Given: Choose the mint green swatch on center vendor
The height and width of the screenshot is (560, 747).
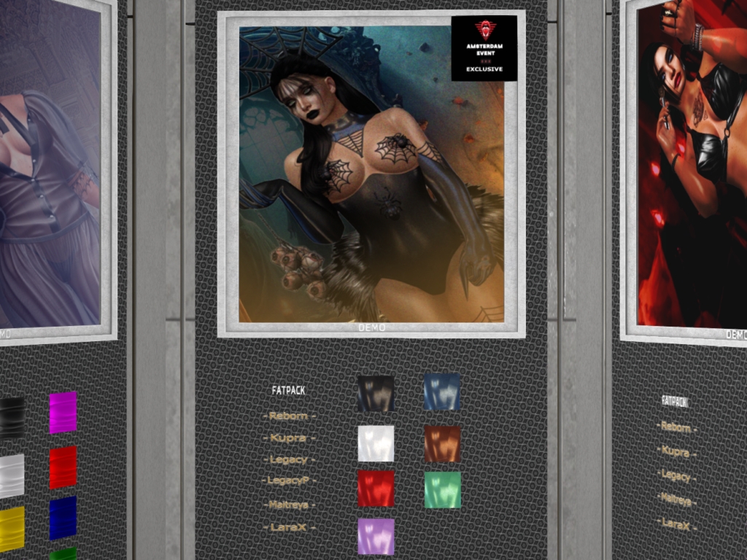Looking at the screenshot, I should tap(442, 490).
